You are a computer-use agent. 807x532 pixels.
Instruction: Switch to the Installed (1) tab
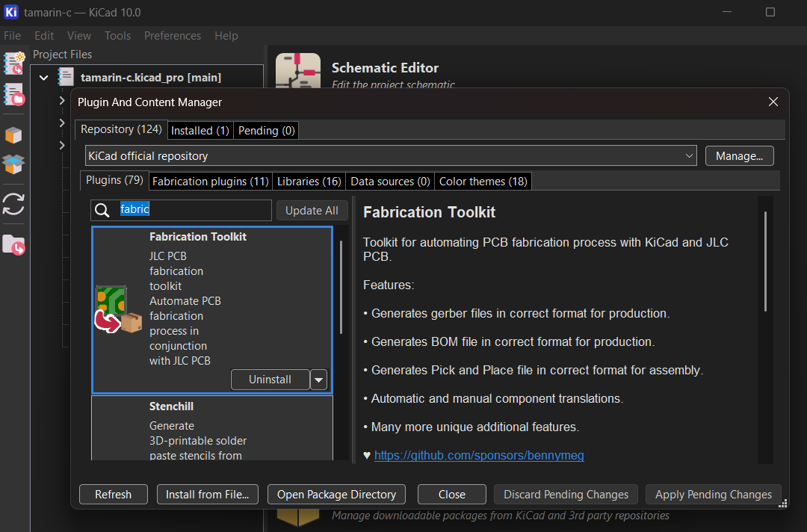coord(200,131)
